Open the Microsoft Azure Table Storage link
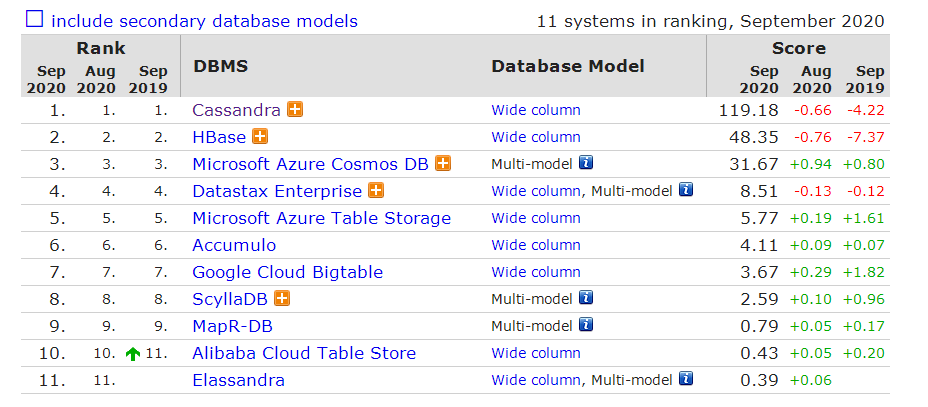Screen dimensions: 928x407 [321, 218]
